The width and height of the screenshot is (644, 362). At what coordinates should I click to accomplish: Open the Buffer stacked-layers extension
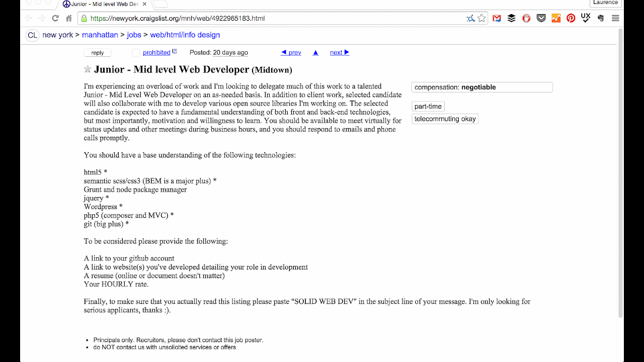click(512, 18)
